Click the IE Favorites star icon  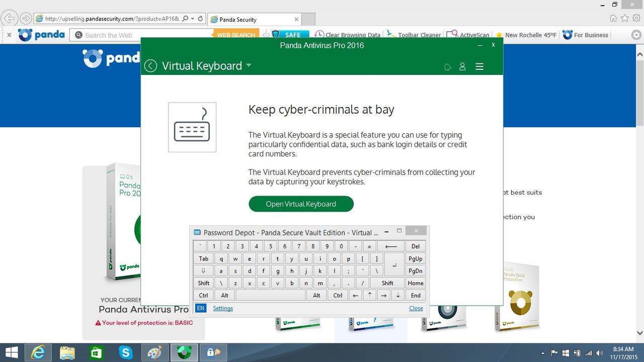(625, 19)
